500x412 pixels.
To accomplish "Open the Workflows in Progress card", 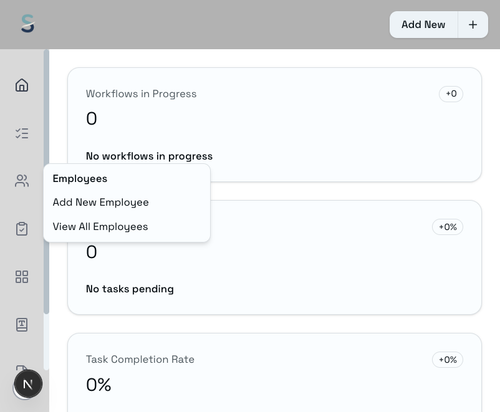I will click(x=274, y=125).
